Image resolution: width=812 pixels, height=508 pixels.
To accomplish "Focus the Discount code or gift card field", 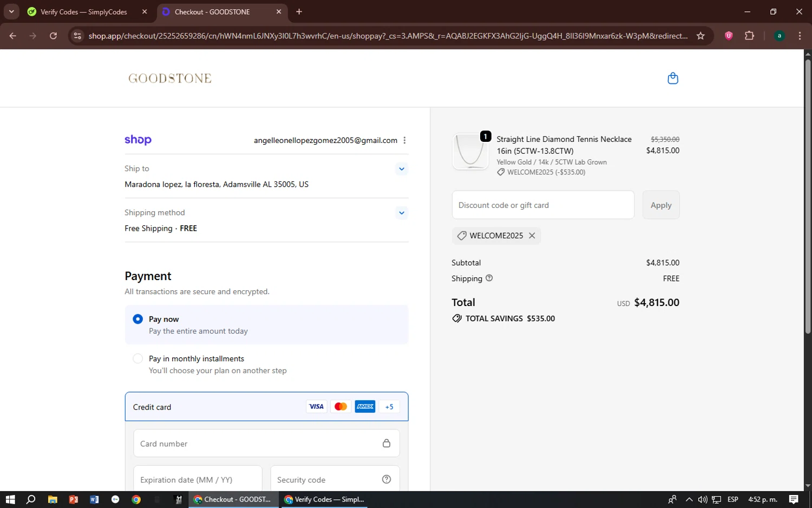I will tap(543, 205).
